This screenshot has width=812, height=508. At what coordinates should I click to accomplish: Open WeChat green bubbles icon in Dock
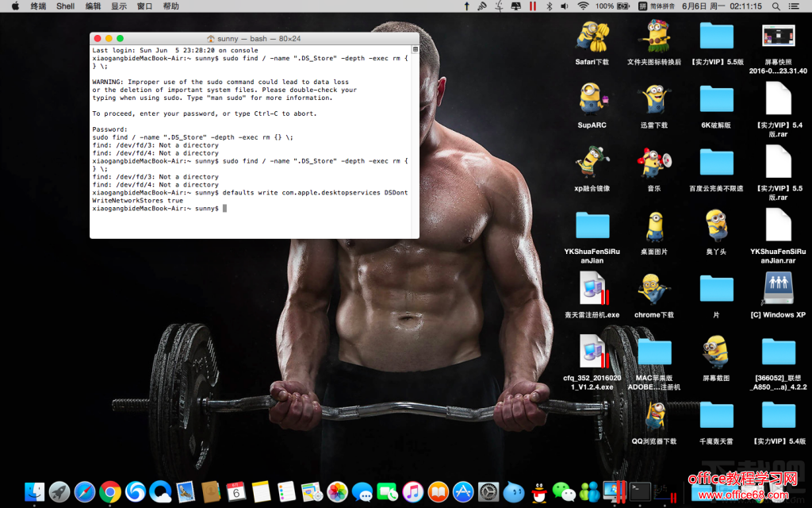pos(564,491)
